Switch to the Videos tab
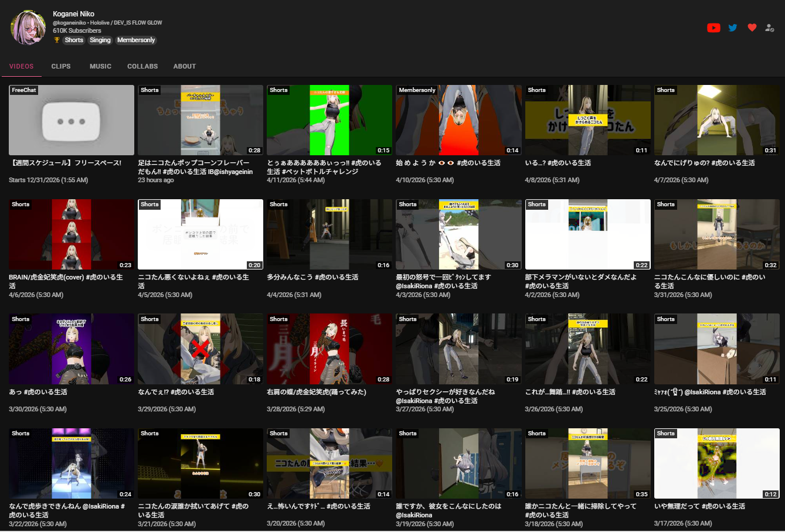 [x=22, y=66]
